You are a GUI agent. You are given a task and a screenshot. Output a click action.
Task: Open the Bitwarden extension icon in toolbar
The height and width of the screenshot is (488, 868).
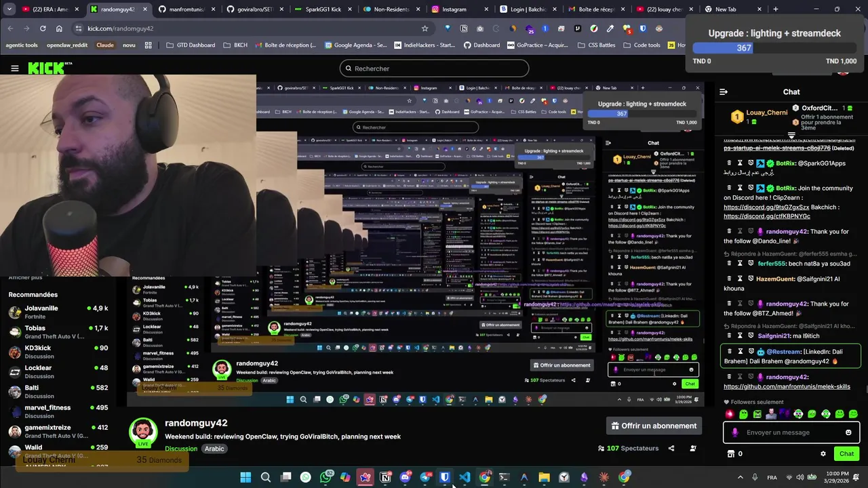643,28
